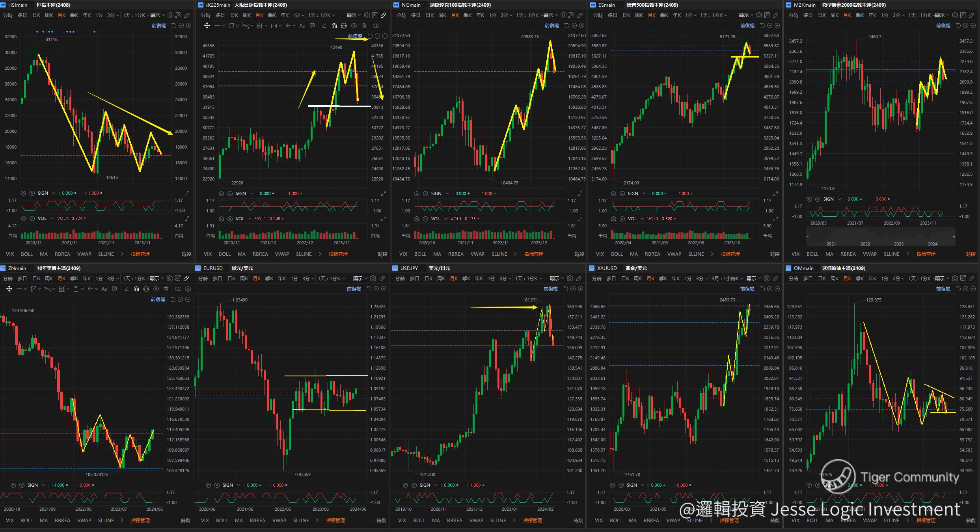
Task: Click the trash icon in JK225main drawing toolbar
Action: click(364, 26)
